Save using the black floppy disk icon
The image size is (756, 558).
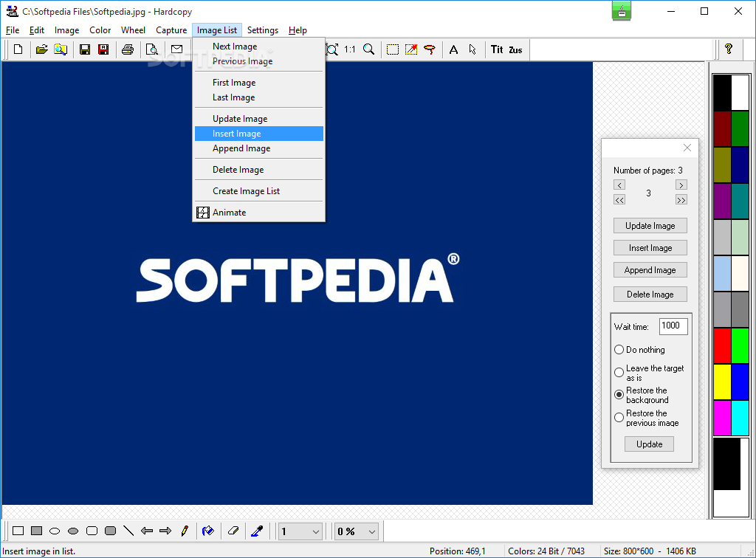point(85,49)
